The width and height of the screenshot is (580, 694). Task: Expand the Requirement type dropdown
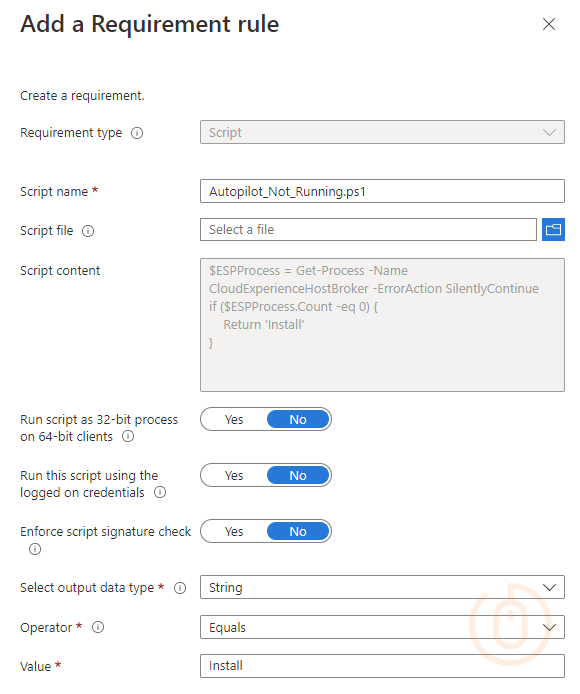coord(382,132)
